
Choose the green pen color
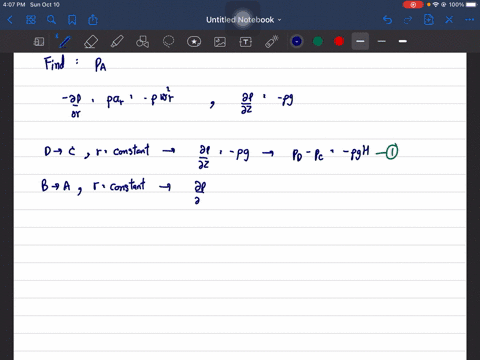[x=318, y=41]
